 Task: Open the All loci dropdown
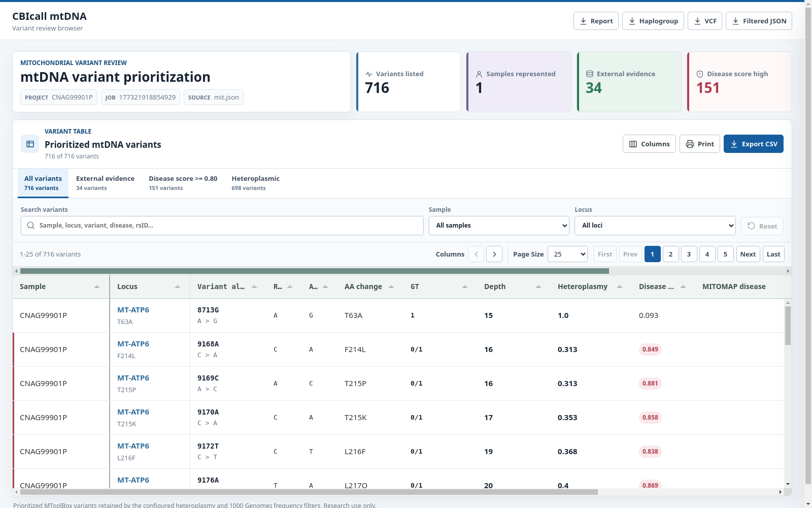655,226
